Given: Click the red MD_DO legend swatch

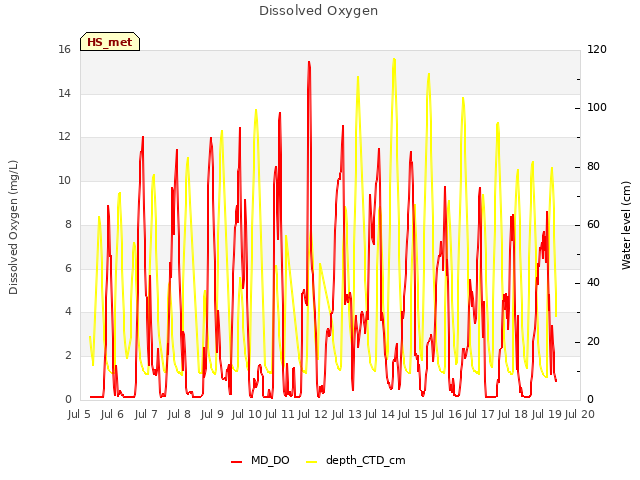Looking at the screenshot, I should coord(236,462).
